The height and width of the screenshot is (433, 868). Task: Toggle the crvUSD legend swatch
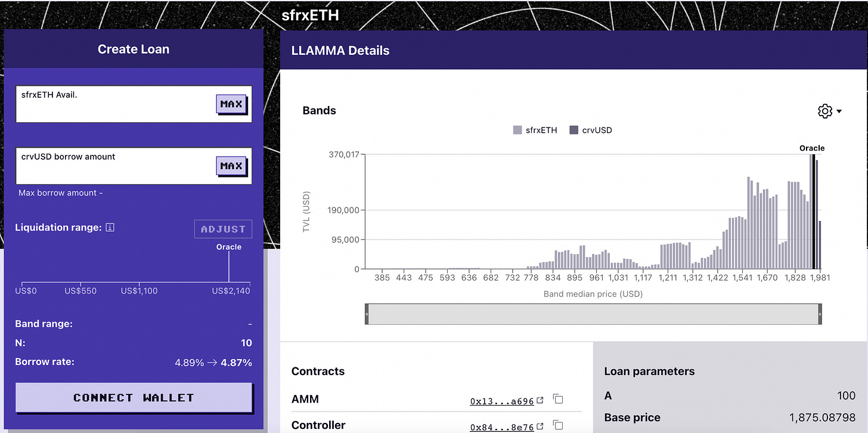(x=574, y=130)
